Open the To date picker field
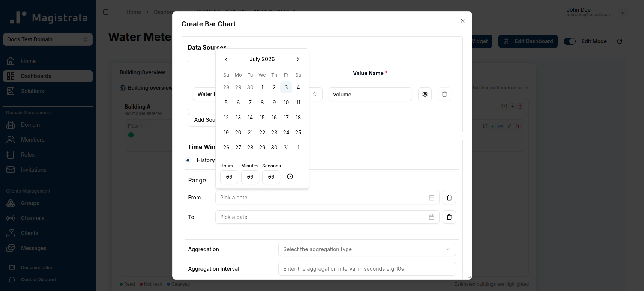 (x=327, y=217)
